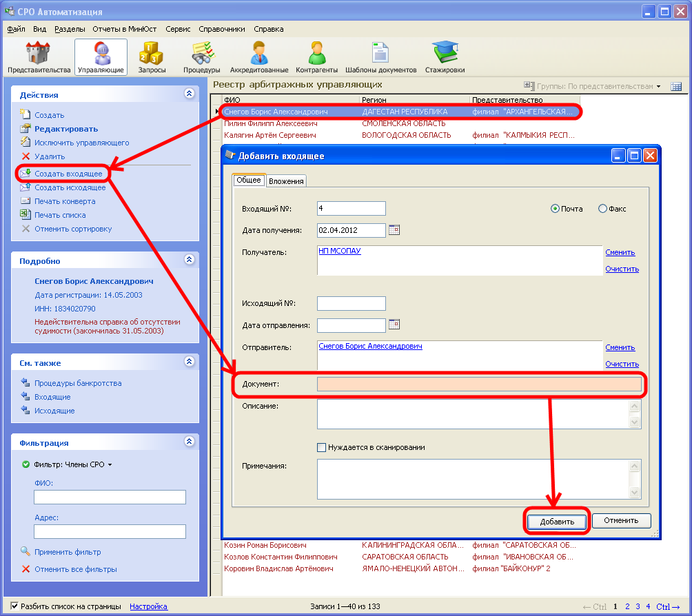Open the Аккредитованные toolbar section
Viewport: 692px width, 616px height.
[x=259, y=57]
